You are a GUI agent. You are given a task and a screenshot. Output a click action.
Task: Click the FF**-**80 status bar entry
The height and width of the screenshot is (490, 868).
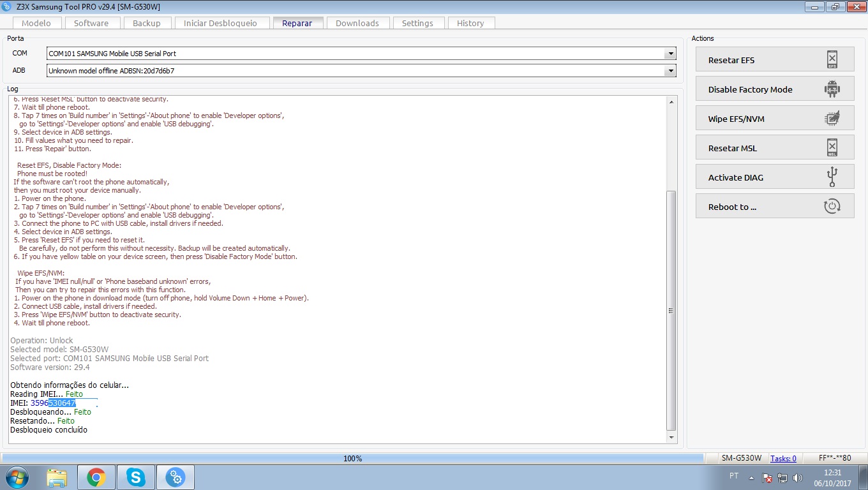[x=835, y=458]
